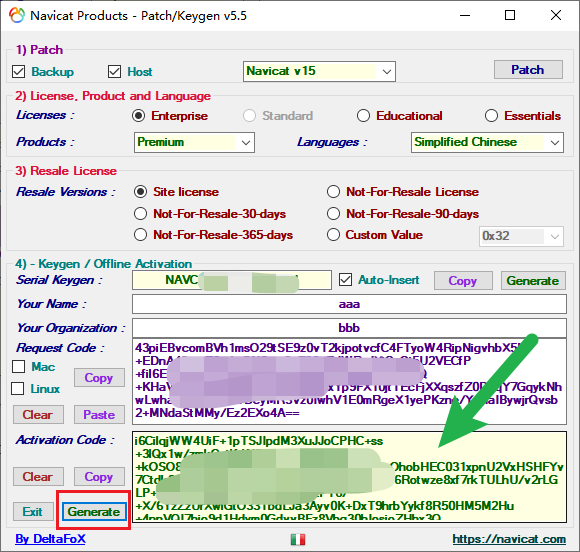Enable the Linux checkbox
Screen dimensions: 580x552
tap(18, 389)
